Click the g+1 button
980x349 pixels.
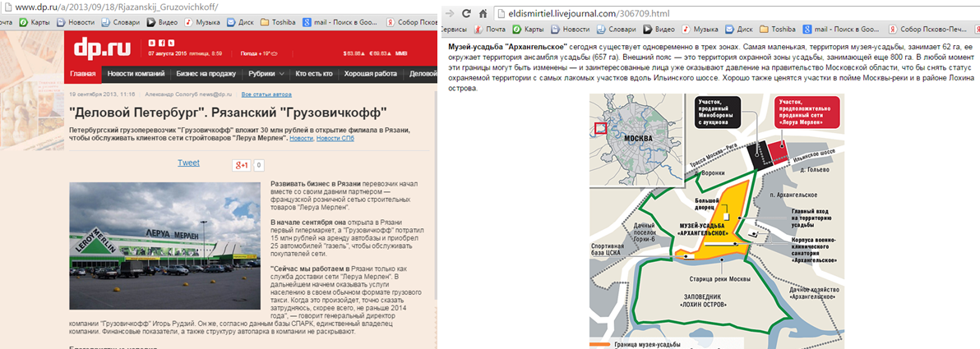tap(241, 165)
